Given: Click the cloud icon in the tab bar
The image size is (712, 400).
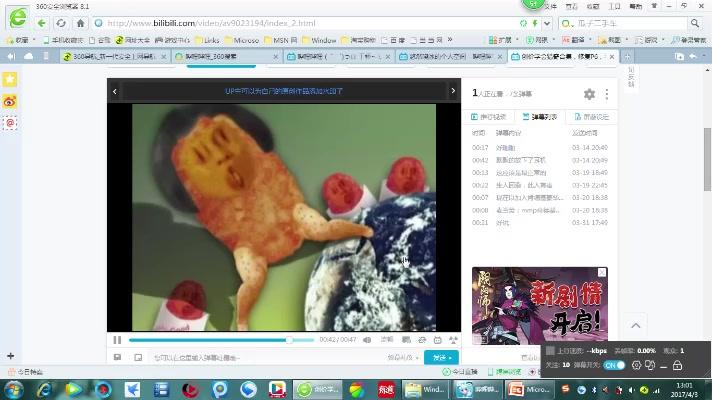Looking at the screenshot, I should click(x=29, y=56).
